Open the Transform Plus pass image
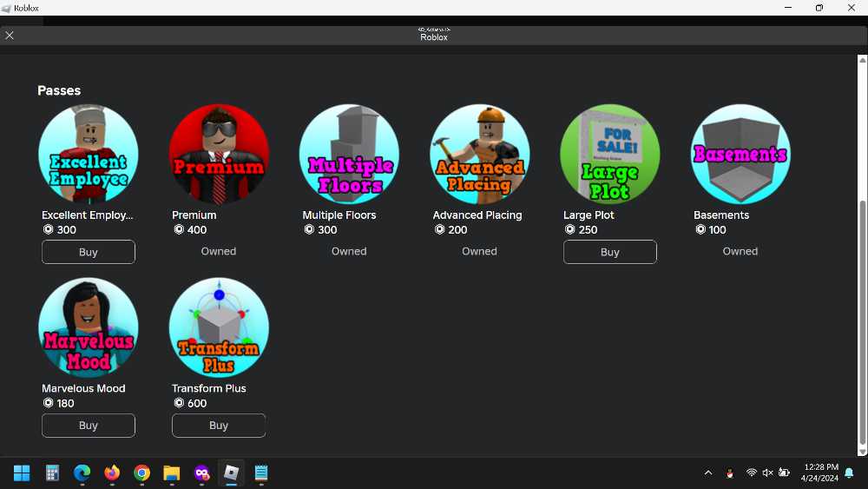 tap(219, 327)
